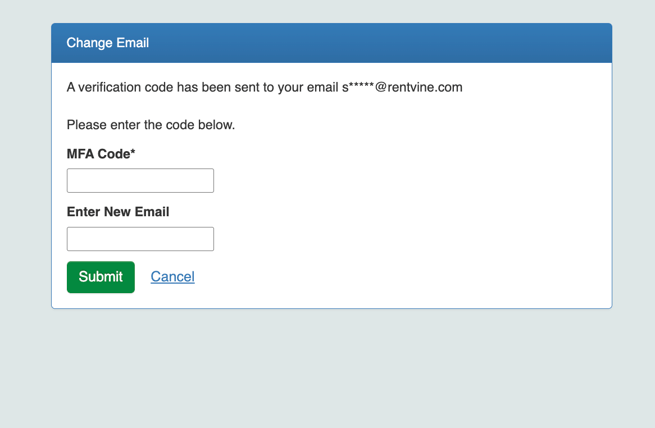
Task: Click the 'A verification code has been sent' text
Action: [200, 87]
